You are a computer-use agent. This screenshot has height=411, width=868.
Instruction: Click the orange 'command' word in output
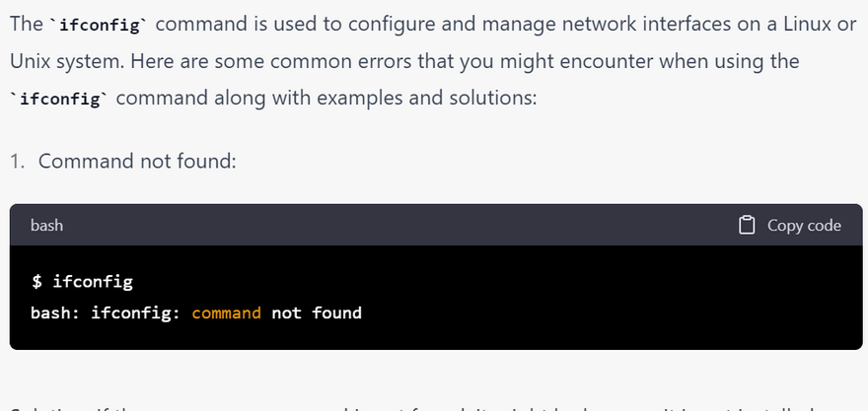click(226, 312)
